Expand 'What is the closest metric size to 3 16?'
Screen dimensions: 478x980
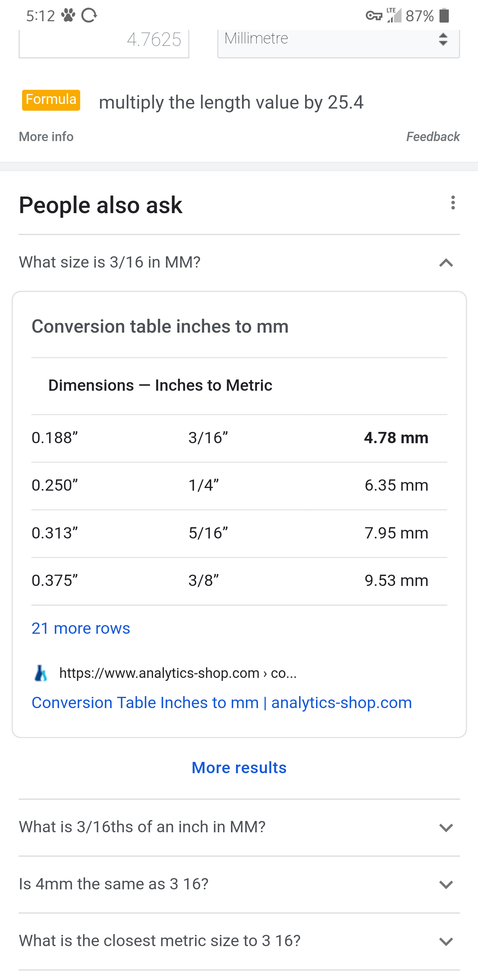coord(446,941)
